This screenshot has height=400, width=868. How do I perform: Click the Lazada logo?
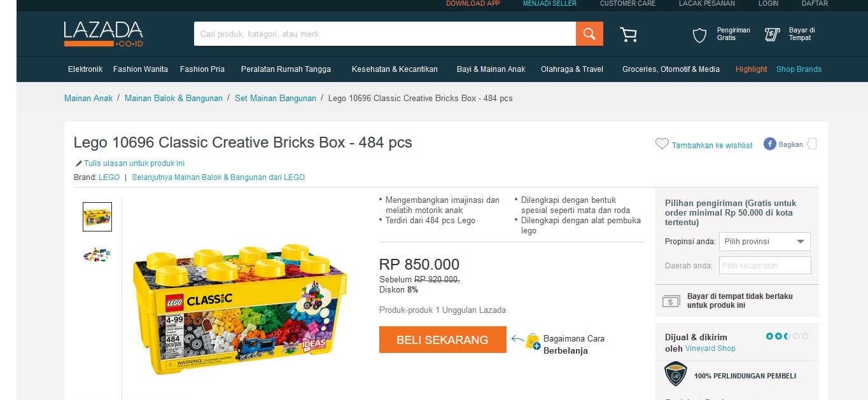coord(103,34)
